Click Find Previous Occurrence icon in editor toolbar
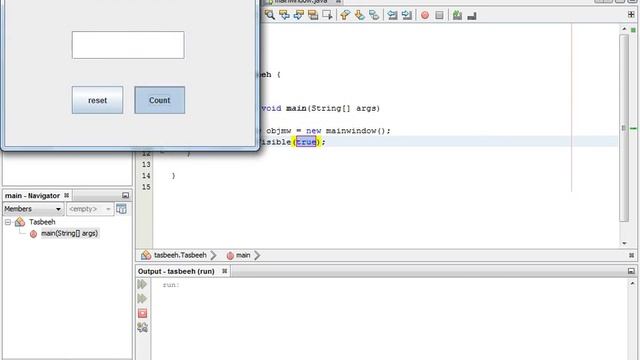The width and height of the screenshot is (640, 360). click(x=284, y=15)
